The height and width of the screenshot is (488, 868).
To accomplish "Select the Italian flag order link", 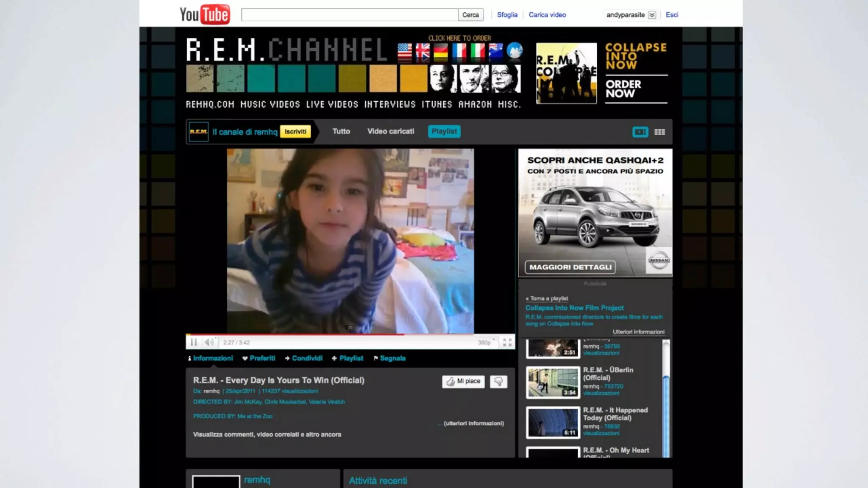I will [x=478, y=51].
